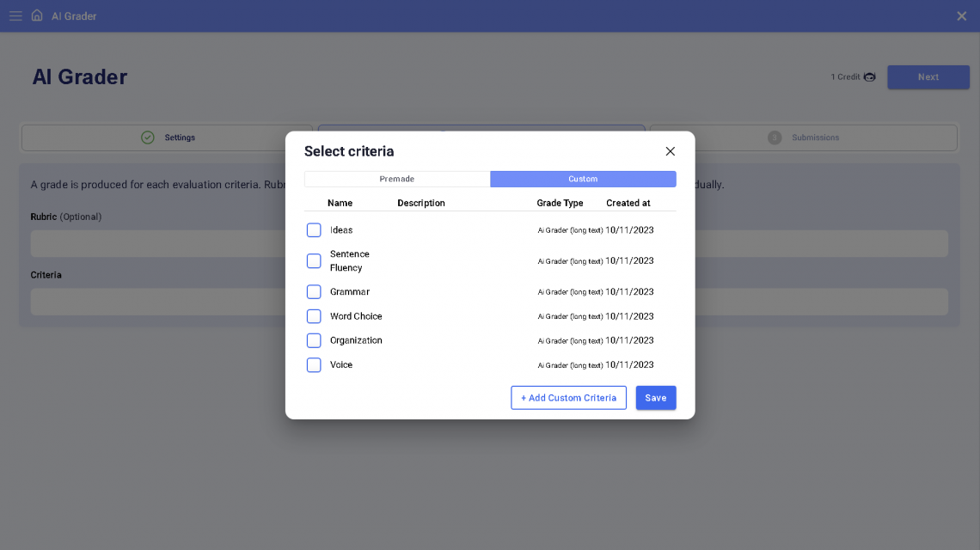Click the Add Custom Criteria button
Image resolution: width=980 pixels, height=550 pixels.
pyautogui.click(x=568, y=397)
